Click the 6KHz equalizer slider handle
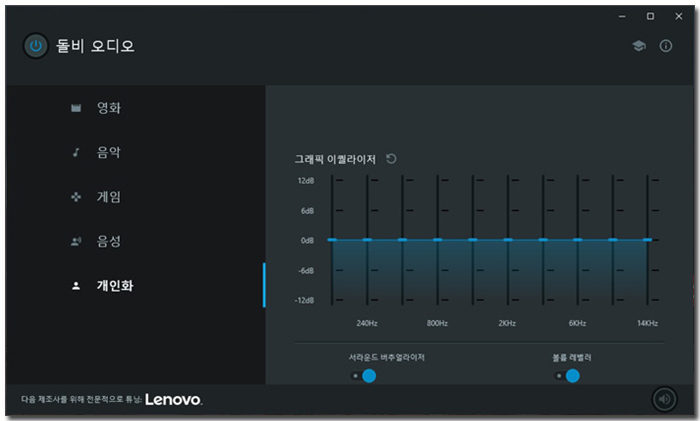700x421 pixels. pos(577,240)
